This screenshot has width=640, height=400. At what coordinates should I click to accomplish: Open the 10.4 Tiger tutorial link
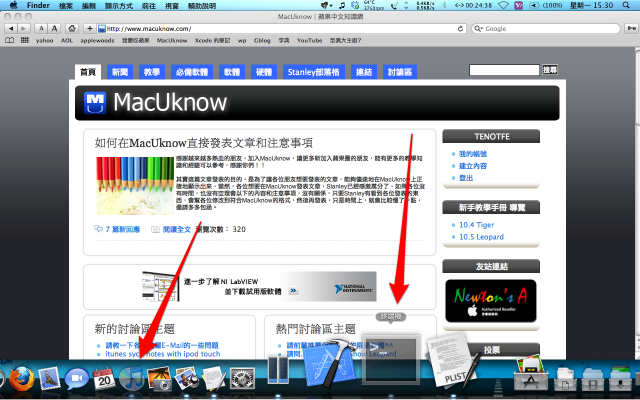476,225
